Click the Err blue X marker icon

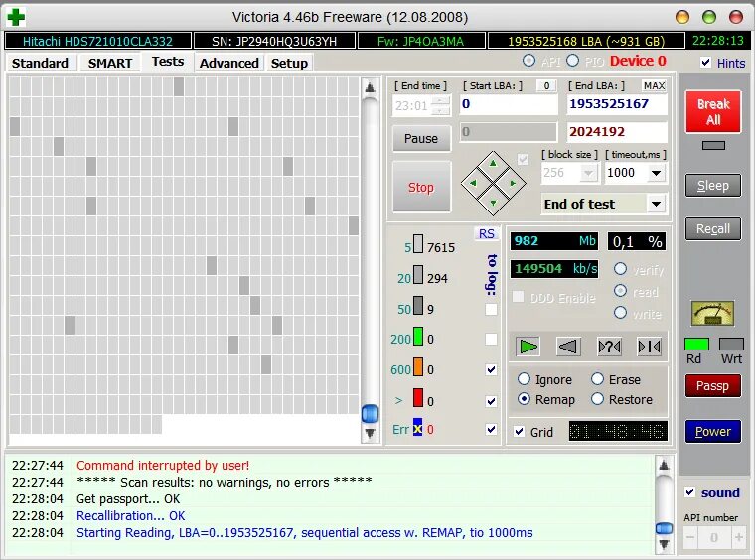point(417,428)
